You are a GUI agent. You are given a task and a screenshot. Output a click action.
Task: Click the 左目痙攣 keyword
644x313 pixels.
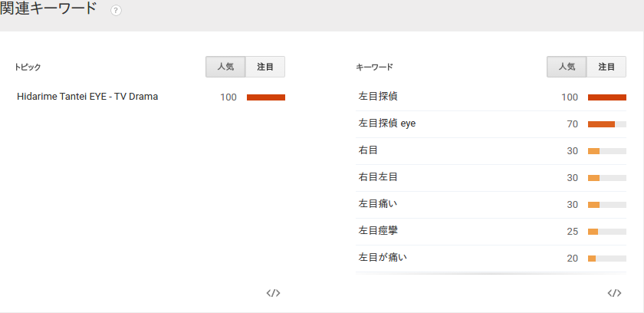(x=378, y=231)
